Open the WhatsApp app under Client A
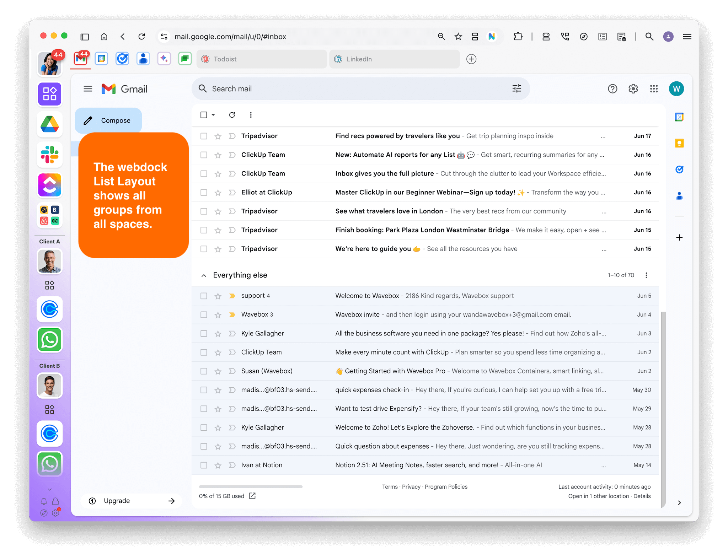Image resolution: width=728 pixels, height=560 pixels. [x=50, y=340]
